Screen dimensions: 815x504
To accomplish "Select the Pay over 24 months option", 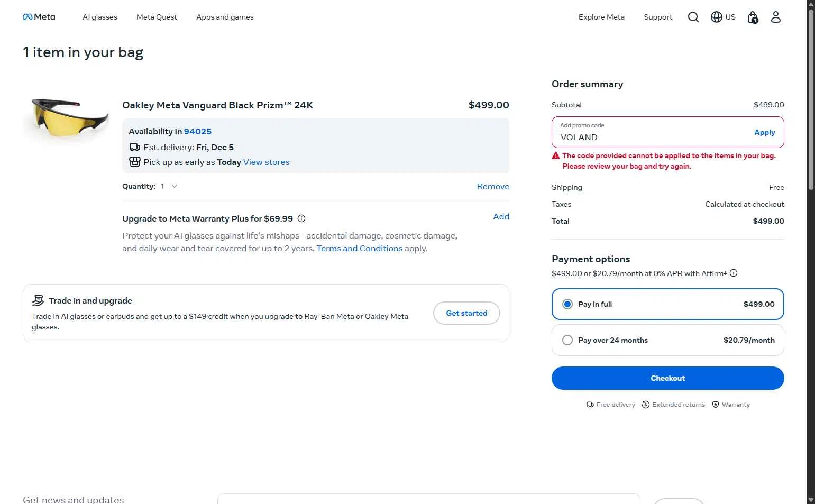I will pyautogui.click(x=567, y=340).
